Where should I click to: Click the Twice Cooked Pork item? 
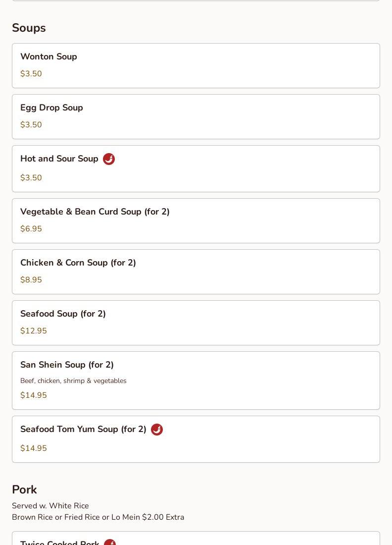(x=196, y=539)
